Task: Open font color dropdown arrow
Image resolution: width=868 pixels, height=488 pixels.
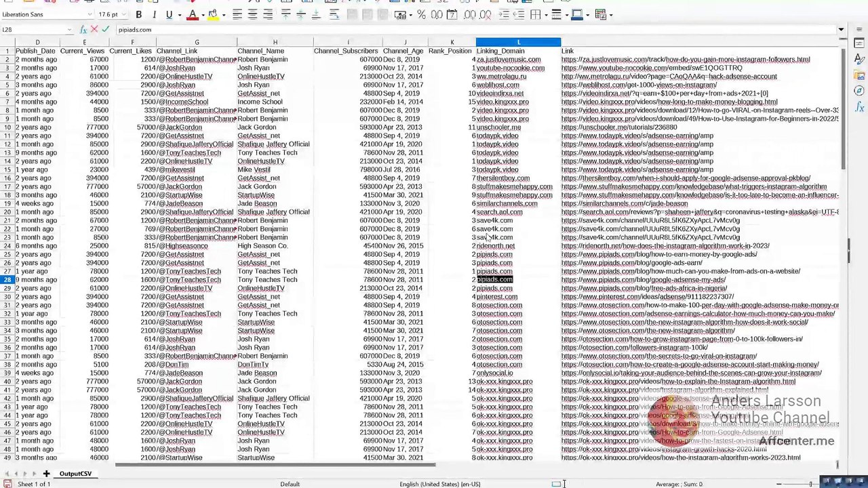Action: (x=202, y=14)
